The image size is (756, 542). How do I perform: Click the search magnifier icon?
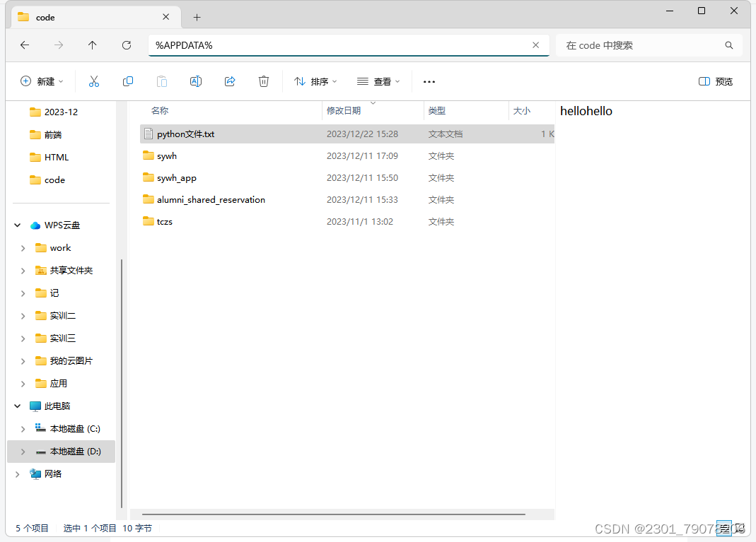click(729, 45)
